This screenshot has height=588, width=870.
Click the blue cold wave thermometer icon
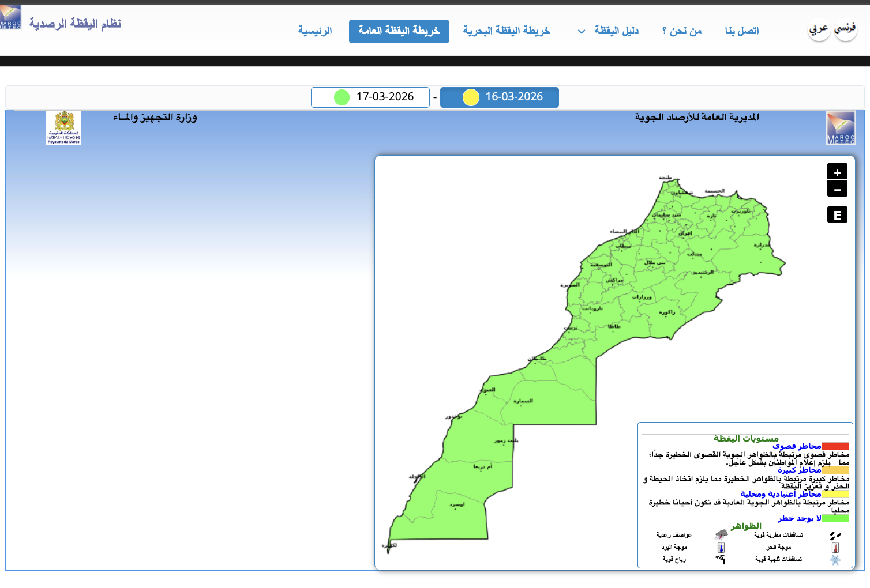click(721, 548)
